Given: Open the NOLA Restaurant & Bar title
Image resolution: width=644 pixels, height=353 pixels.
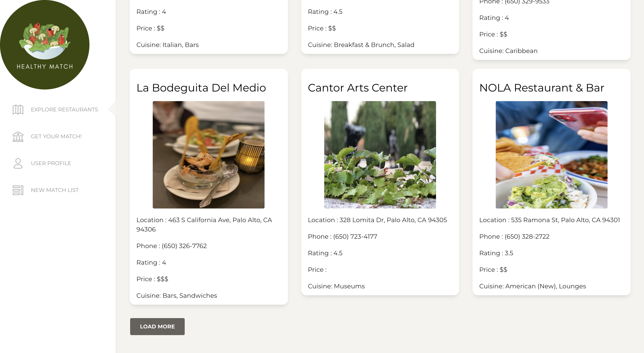Looking at the screenshot, I should coord(542,88).
